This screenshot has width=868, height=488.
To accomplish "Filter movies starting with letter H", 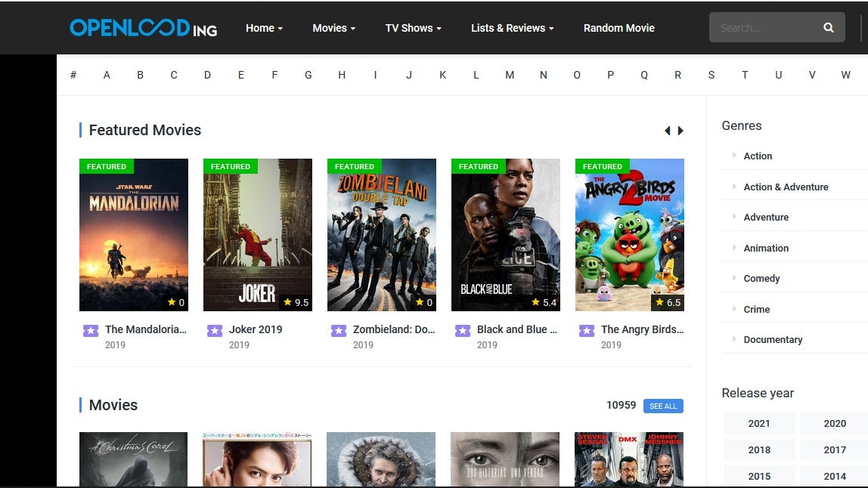I will pyautogui.click(x=342, y=75).
